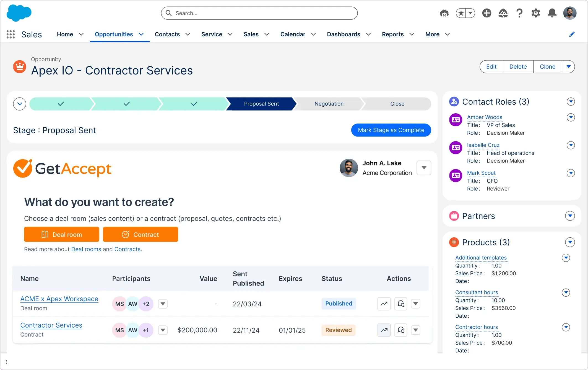The image size is (588, 370).
Task: Click the Delete button
Action: 518,67
